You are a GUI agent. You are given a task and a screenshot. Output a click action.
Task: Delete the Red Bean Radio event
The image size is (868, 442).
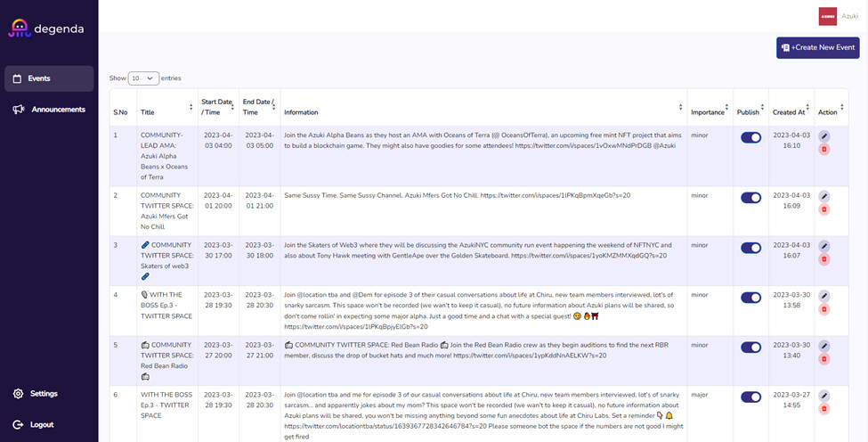[x=824, y=359]
